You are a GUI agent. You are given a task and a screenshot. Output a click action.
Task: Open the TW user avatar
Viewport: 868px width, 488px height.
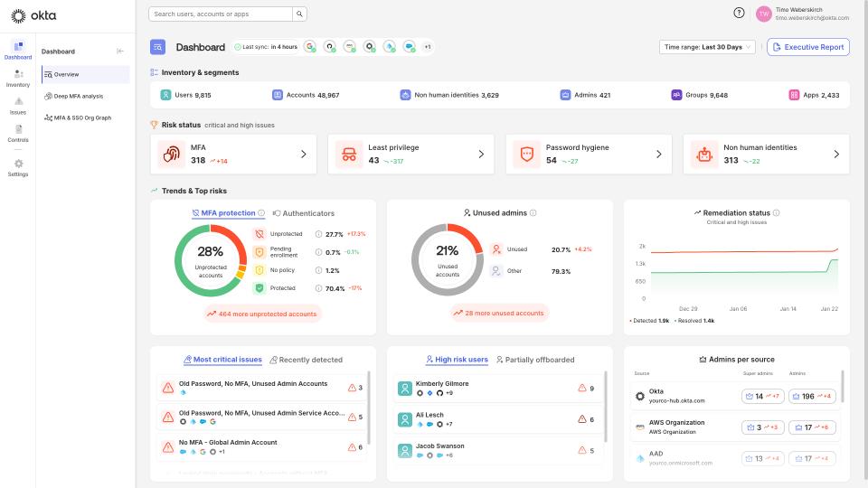tap(763, 14)
